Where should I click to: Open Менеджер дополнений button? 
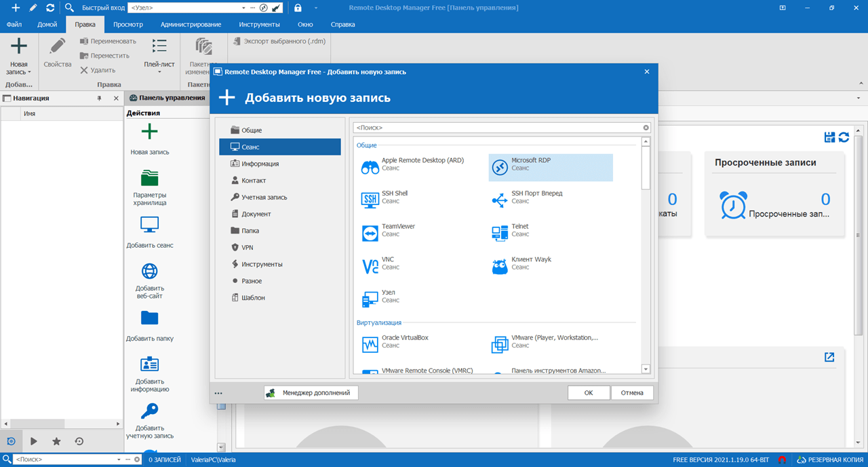point(311,392)
